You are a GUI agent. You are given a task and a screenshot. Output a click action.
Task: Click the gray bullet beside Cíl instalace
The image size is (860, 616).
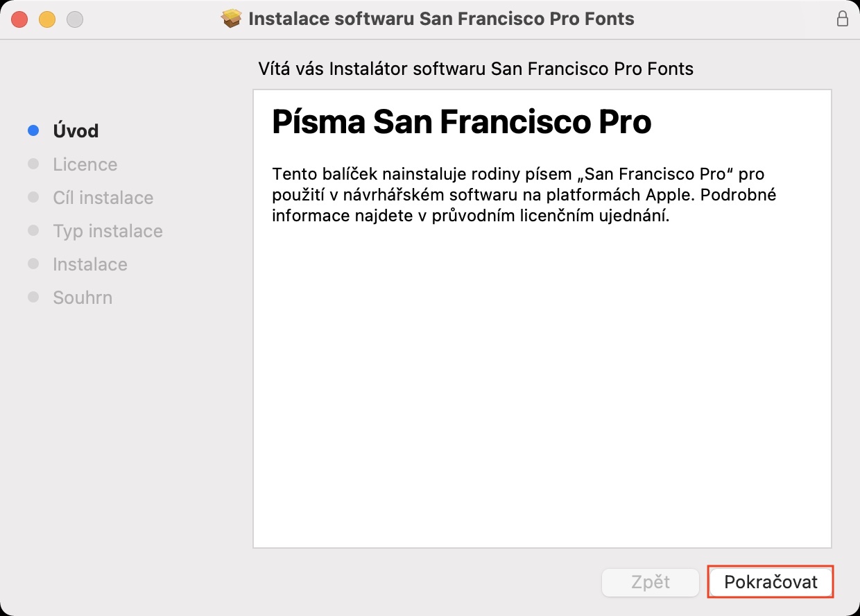tap(33, 197)
